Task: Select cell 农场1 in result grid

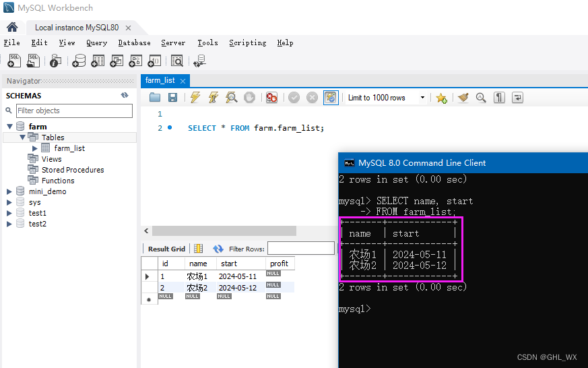Action: point(199,276)
